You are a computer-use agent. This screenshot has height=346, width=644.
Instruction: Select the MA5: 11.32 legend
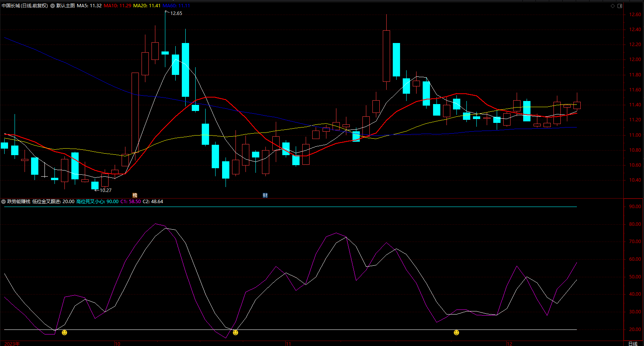click(89, 6)
